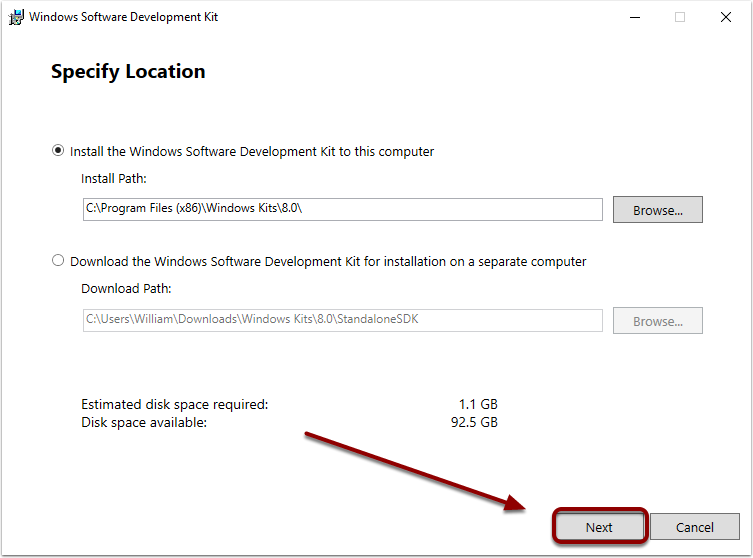
Task: Click the 'Download Path:' label
Action: [x=126, y=289]
